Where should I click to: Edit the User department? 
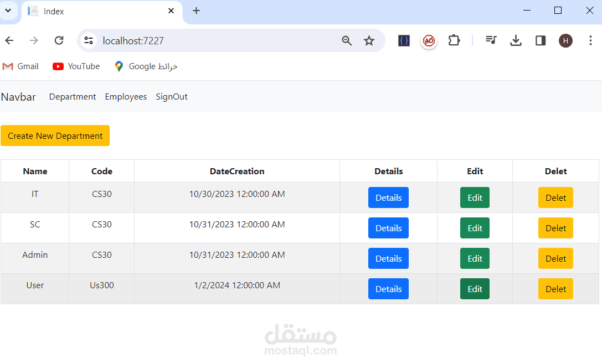[475, 289]
